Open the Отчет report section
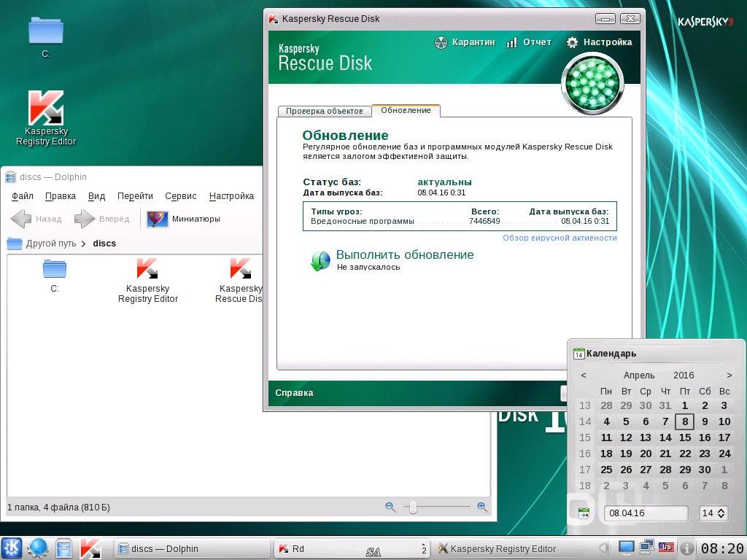 coord(528,42)
